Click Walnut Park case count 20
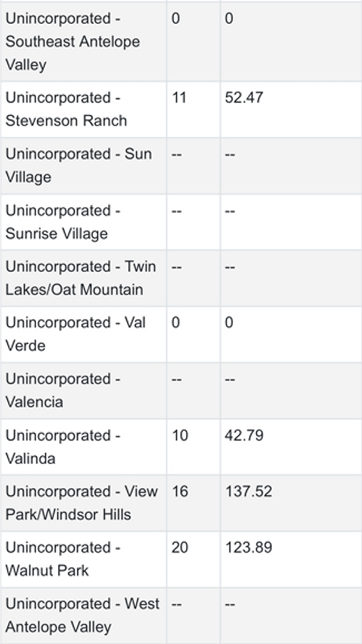The width and height of the screenshot is (362, 644). tap(180, 547)
